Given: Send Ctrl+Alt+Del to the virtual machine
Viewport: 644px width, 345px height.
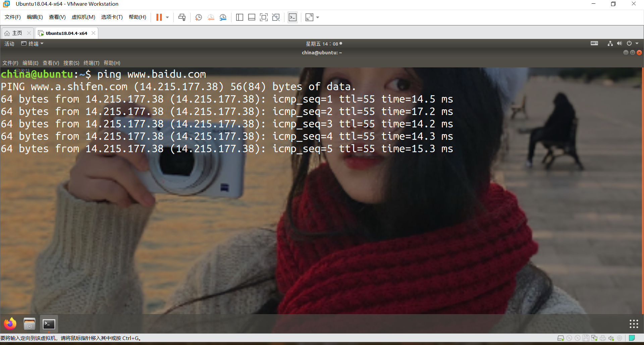Looking at the screenshot, I should coord(182,17).
